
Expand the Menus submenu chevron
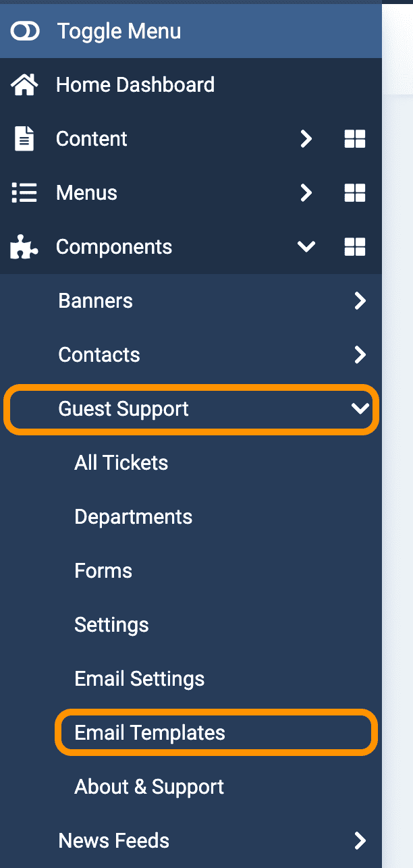306,193
